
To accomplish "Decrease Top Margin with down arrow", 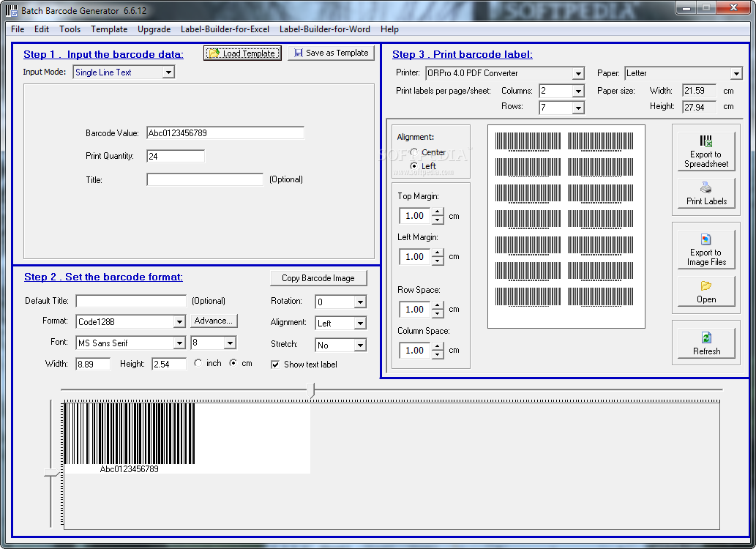I will (x=438, y=220).
